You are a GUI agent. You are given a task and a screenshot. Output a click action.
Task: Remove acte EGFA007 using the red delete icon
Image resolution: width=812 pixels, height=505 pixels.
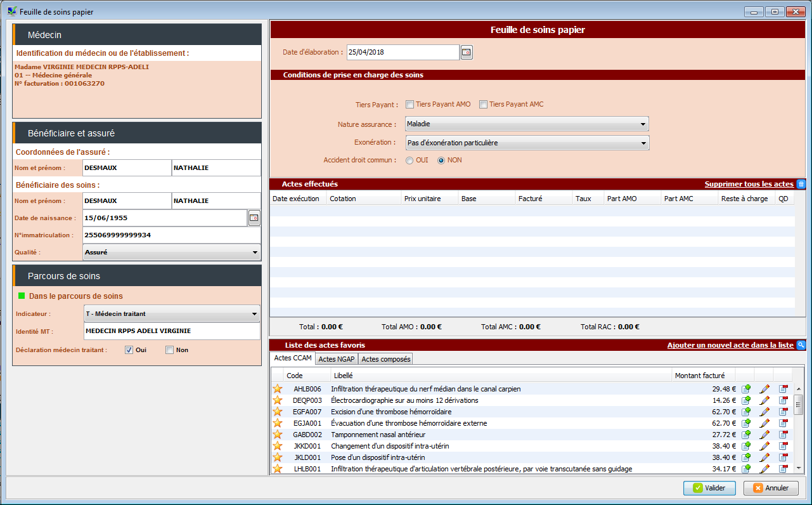(x=783, y=412)
